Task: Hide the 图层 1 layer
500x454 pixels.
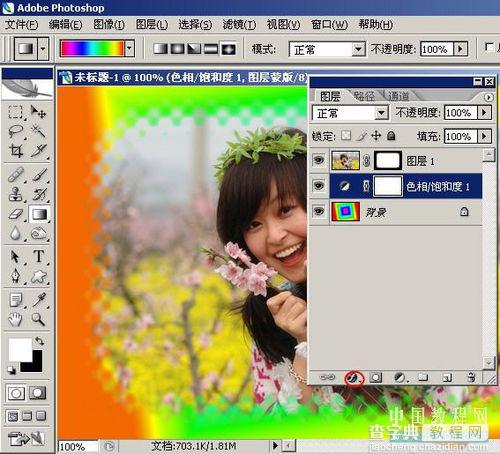Action: (x=319, y=160)
